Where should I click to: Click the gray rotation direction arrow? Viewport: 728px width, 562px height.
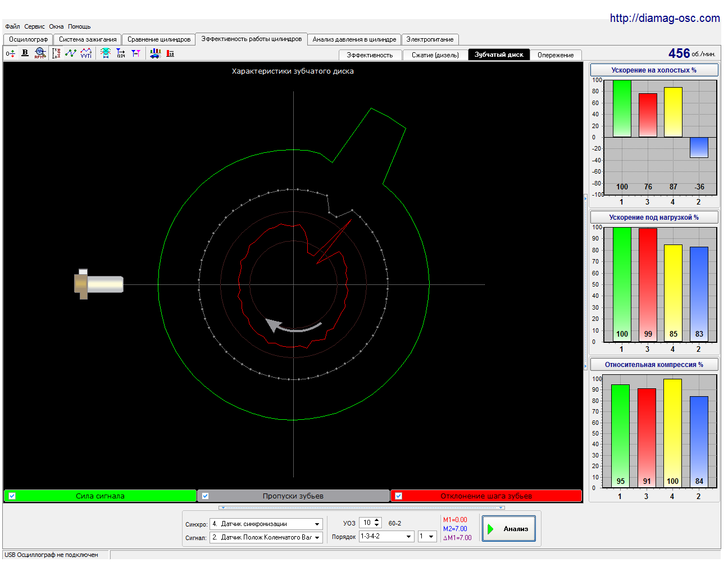(293, 326)
